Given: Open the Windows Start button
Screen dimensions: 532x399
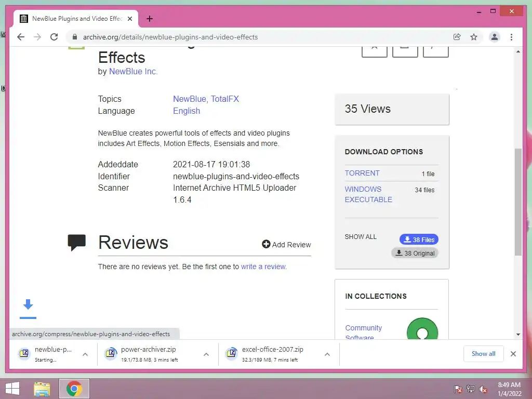Looking at the screenshot, I should tap(12, 389).
